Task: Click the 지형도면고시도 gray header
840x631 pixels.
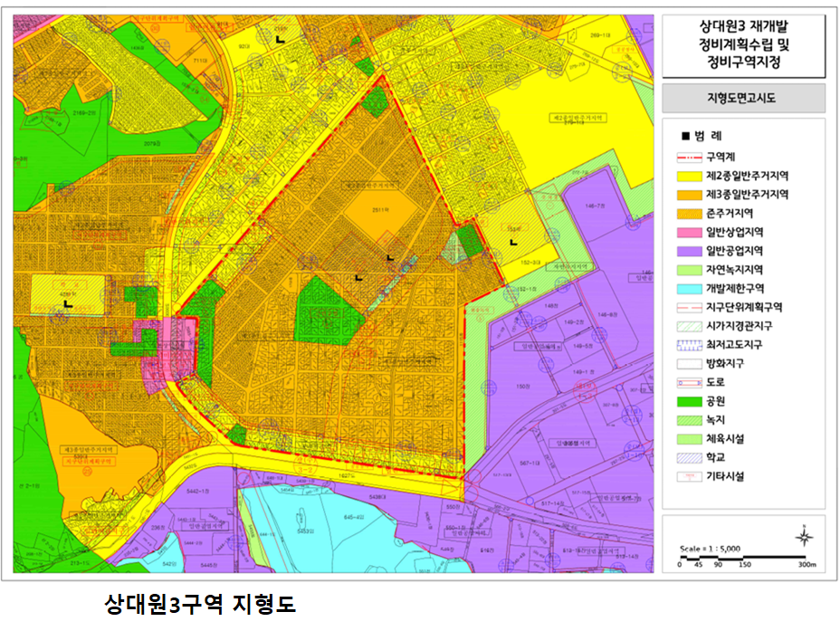Action: click(x=743, y=98)
